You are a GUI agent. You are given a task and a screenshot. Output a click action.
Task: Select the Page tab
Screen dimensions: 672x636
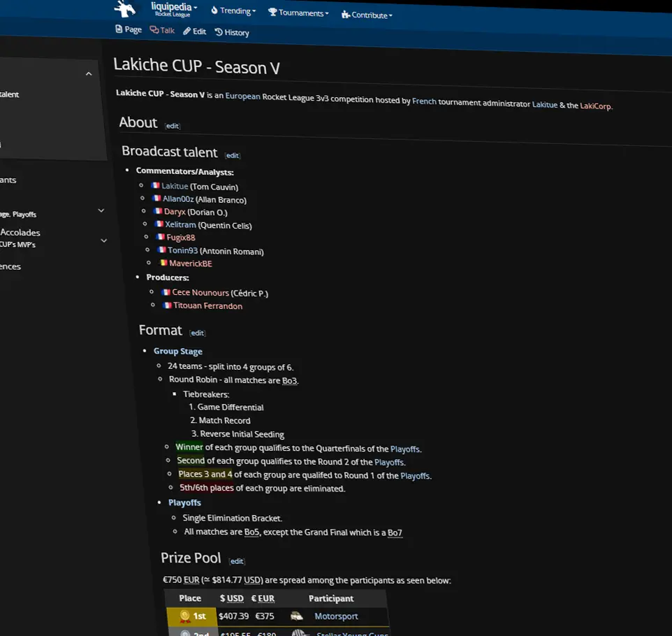point(129,29)
